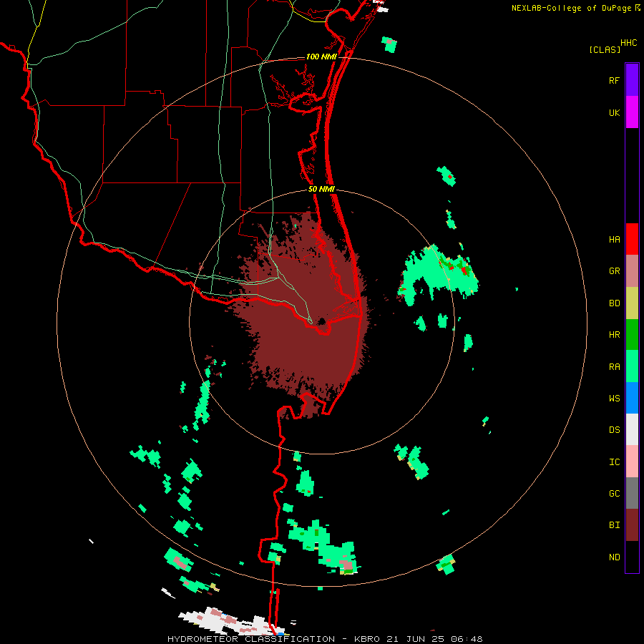The width and height of the screenshot is (644, 644).
Task: Click the BI legend label
Action: pos(614,525)
